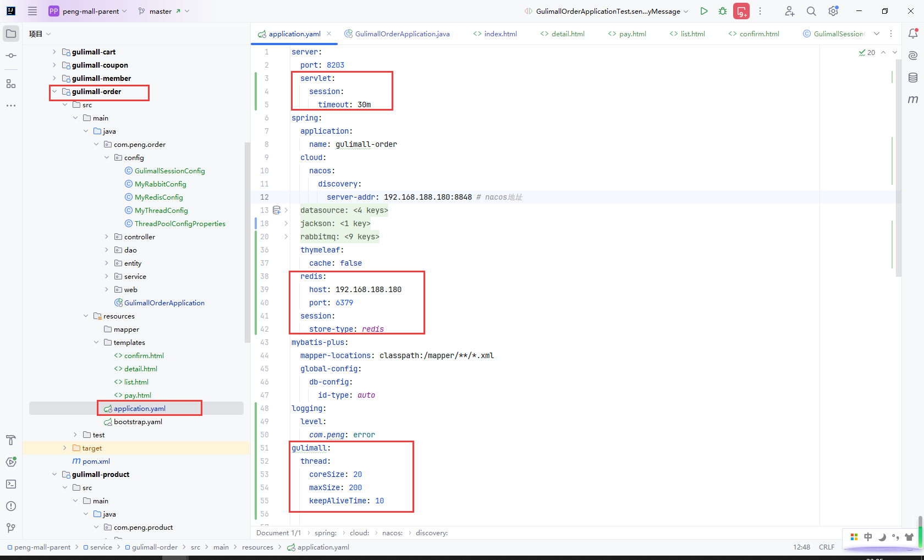Click the Chinese IME indicator in tray

868,537
